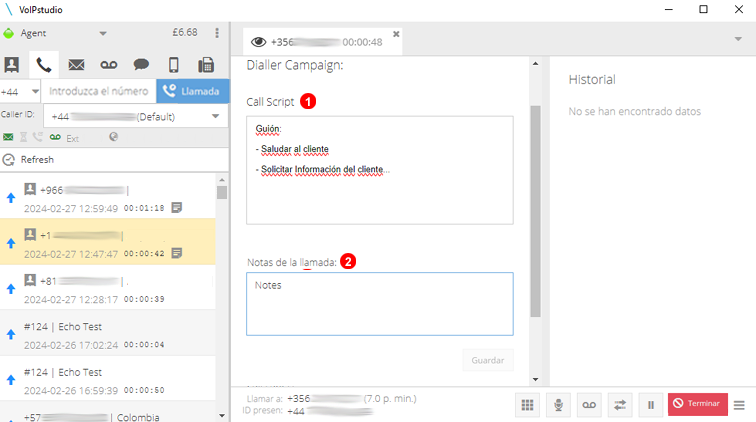Send call to voicemail button
Screen dimensions: 756x422
589,405
